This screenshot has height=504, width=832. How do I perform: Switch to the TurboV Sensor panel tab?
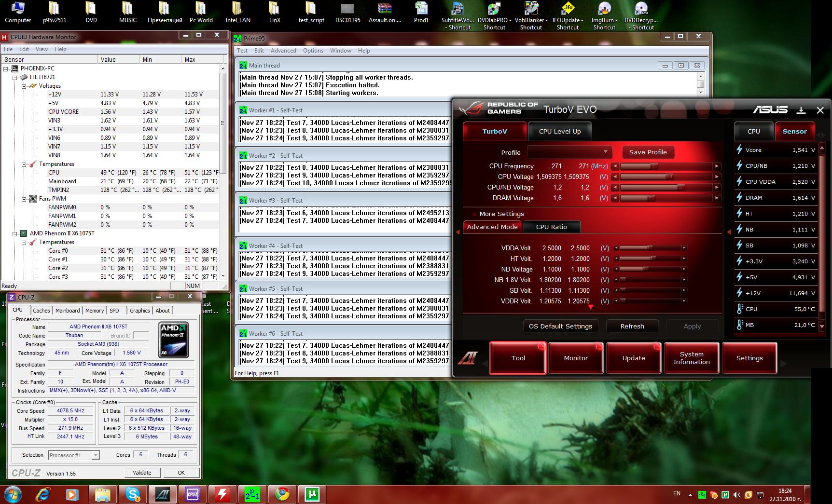[794, 131]
